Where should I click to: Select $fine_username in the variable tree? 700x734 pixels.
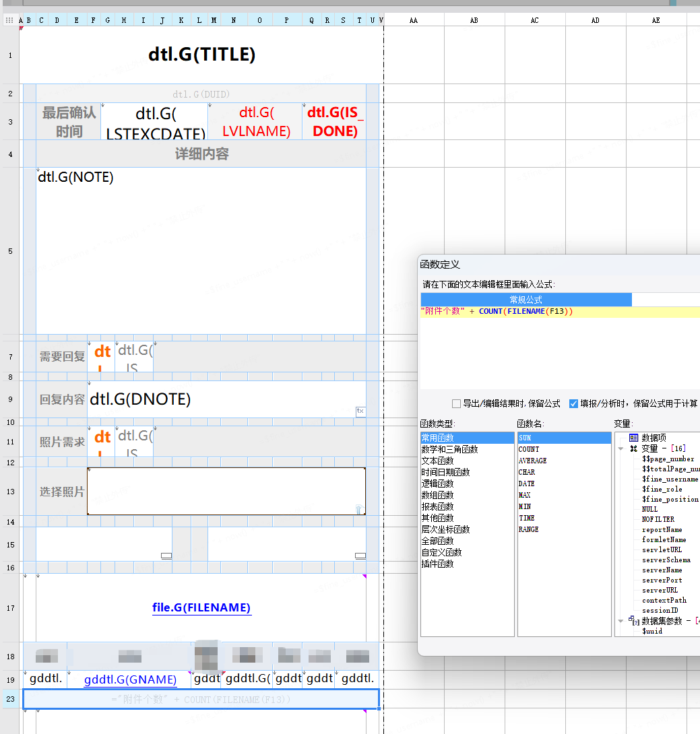point(670,479)
